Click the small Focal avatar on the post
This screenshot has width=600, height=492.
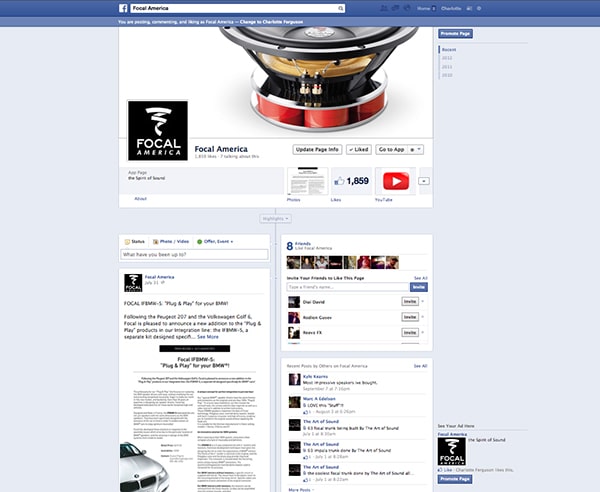pyautogui.click(x=133, y=283)
